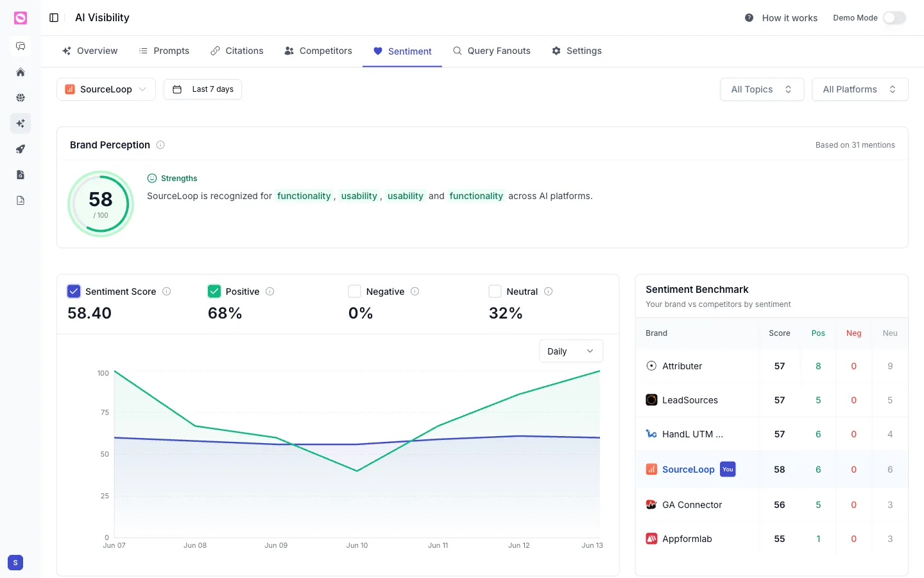Open the rocket icon in sidebar
This screenshot has width=924, height=578.
pyautogui.click(x=21, y=149)
